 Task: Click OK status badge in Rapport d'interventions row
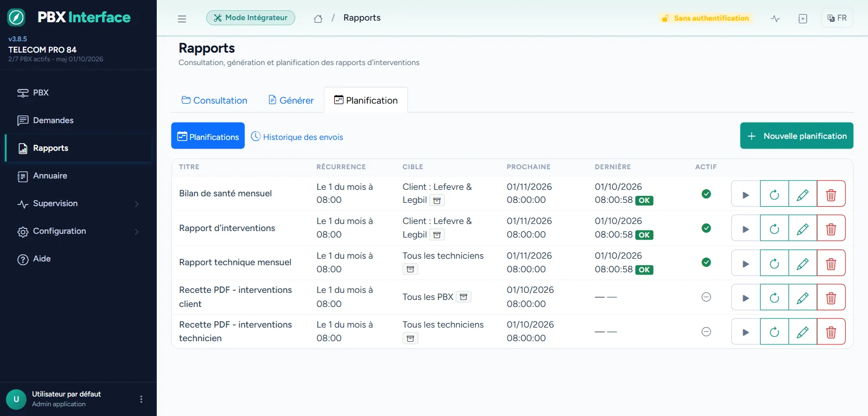[x=644, y=235]
